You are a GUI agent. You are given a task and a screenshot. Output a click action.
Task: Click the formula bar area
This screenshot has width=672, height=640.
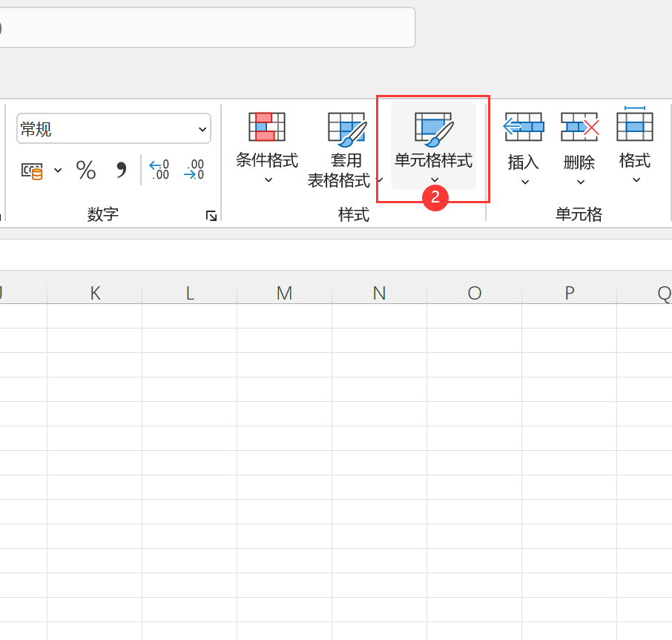click(x=336, y=254)
